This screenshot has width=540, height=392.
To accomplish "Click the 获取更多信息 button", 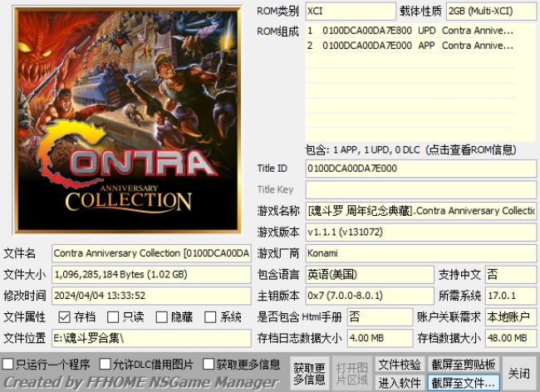I will pyautogui.click(x=309, y=374).
